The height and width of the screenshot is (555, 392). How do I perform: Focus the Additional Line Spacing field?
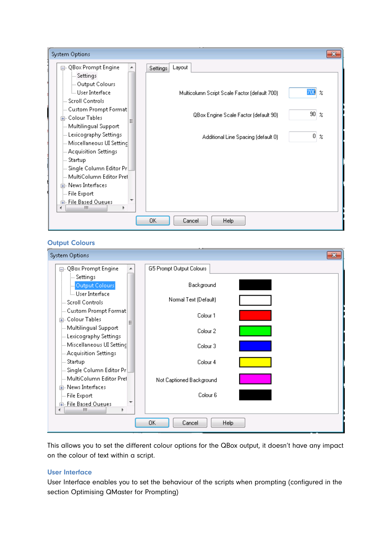click(x=303, y=136)
